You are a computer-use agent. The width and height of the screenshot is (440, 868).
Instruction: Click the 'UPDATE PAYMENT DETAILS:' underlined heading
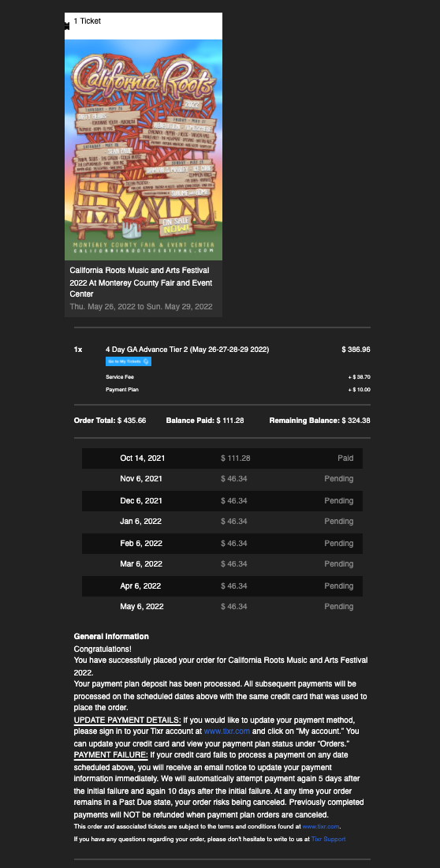127,720
